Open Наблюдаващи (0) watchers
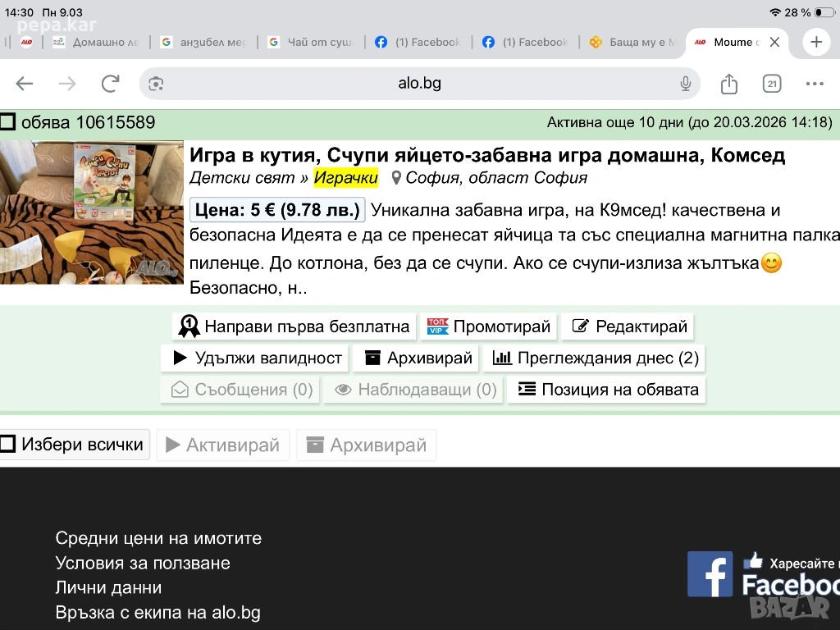Screen dimensions: 840x630 point(413,390)
